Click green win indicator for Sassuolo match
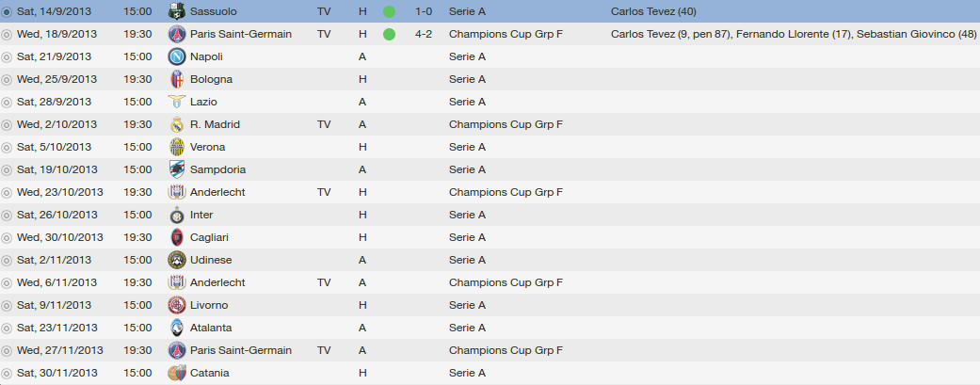The image size is (980, 385). tap(389, 11)
